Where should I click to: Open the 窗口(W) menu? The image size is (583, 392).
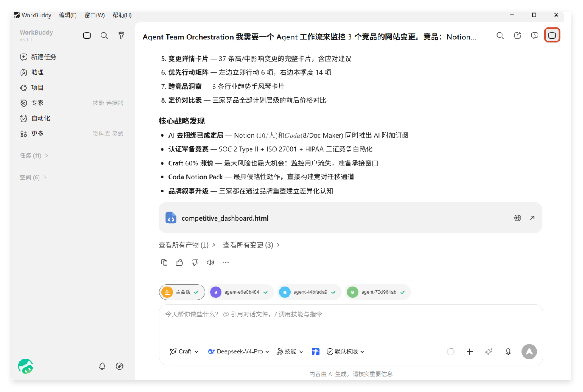pos(95,15)
